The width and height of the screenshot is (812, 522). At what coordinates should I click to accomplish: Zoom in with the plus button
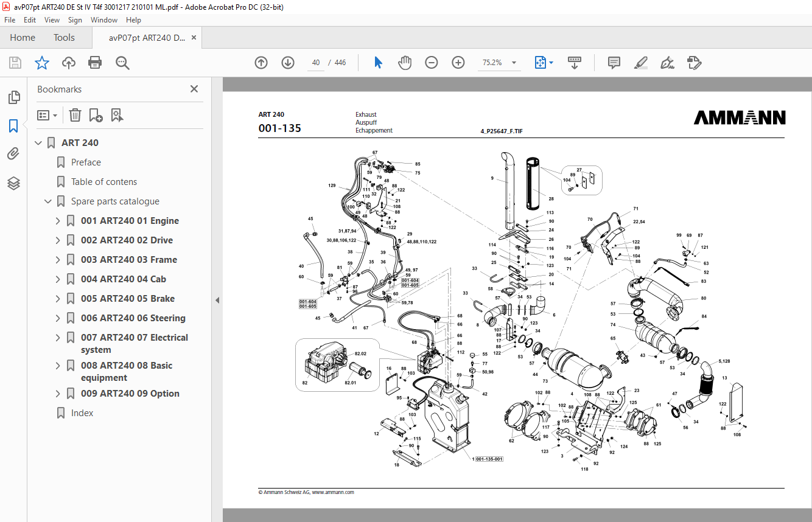[x=458, y=63]
